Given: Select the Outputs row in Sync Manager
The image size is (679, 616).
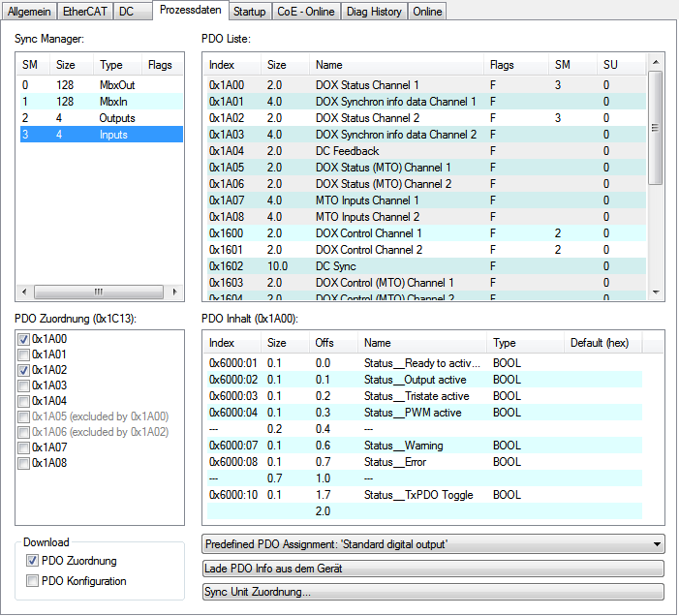Looking at the screenshot, I should point(102,118).
